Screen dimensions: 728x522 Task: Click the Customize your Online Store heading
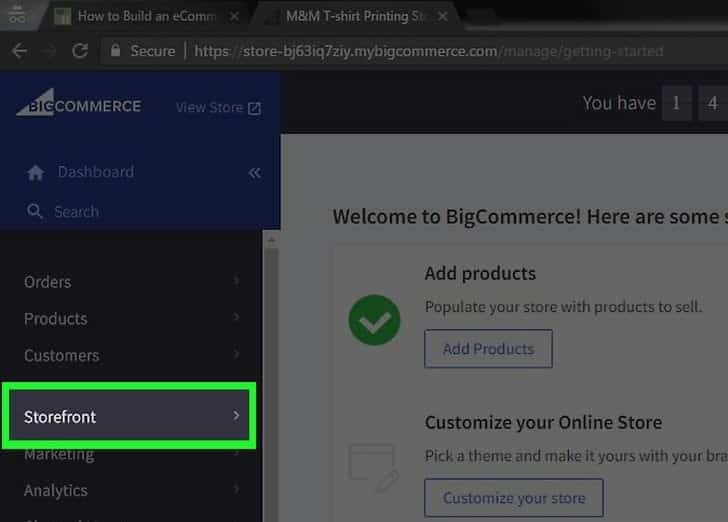543,422
